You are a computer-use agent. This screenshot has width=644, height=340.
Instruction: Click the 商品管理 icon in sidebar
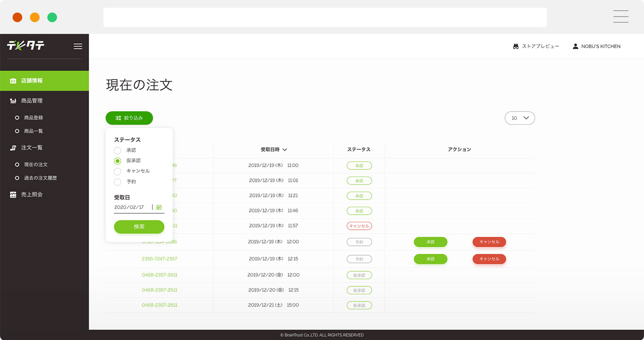pos(13,101)
